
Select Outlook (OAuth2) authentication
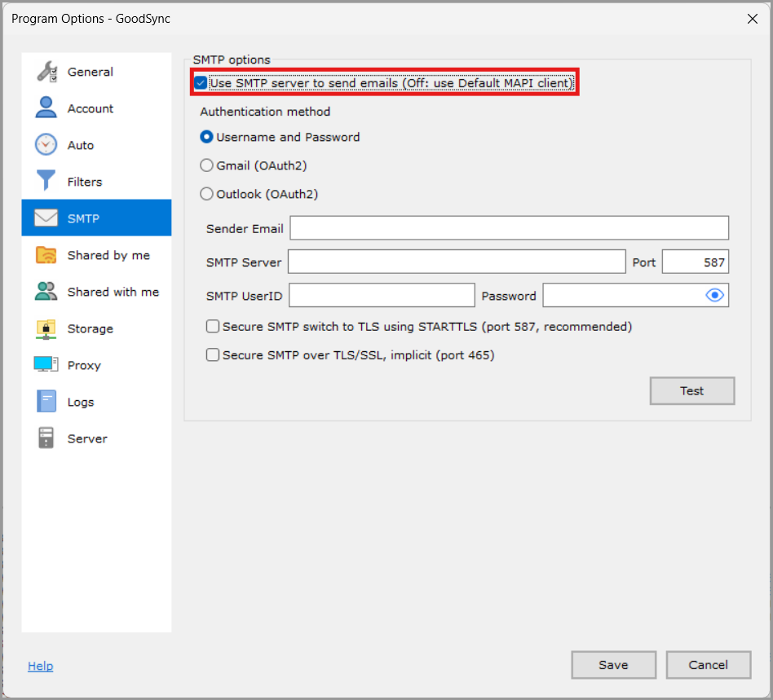pyautogui.click(x=206, y=194)
